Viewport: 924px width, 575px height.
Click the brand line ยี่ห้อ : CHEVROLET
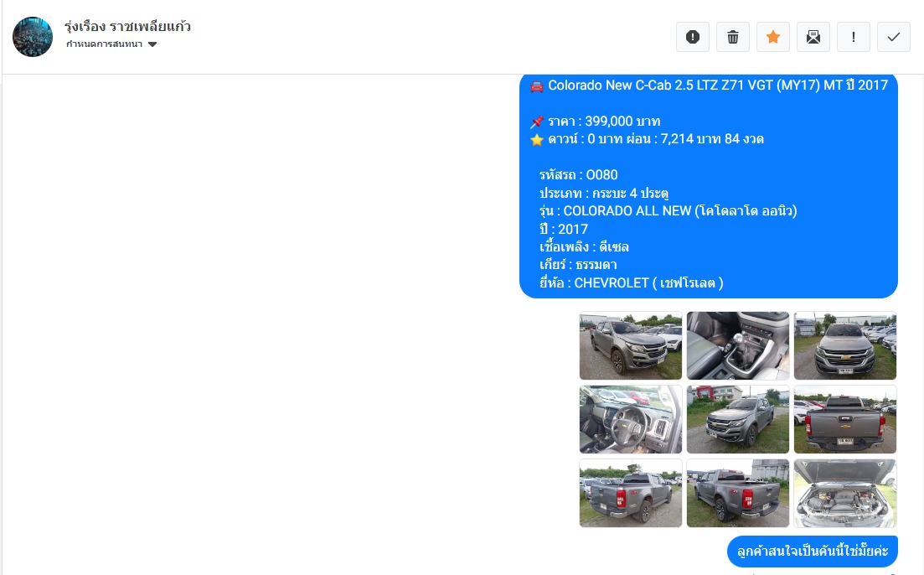[631, 283]
